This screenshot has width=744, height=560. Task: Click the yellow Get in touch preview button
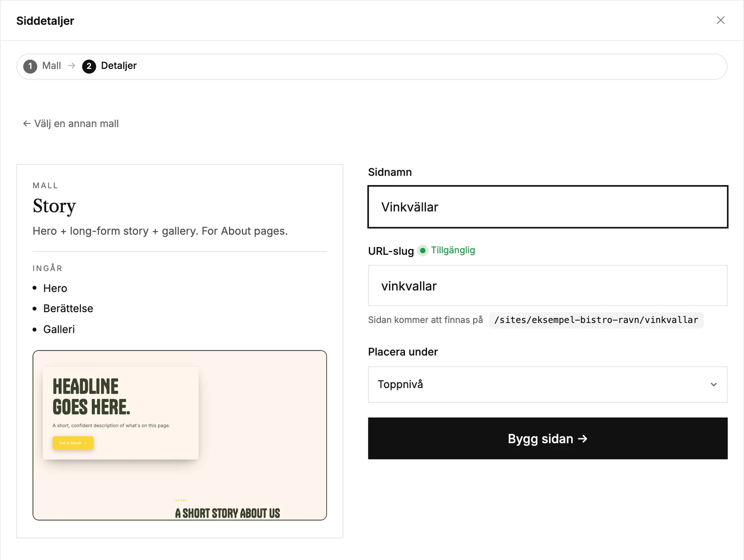[x=73, y=443]
